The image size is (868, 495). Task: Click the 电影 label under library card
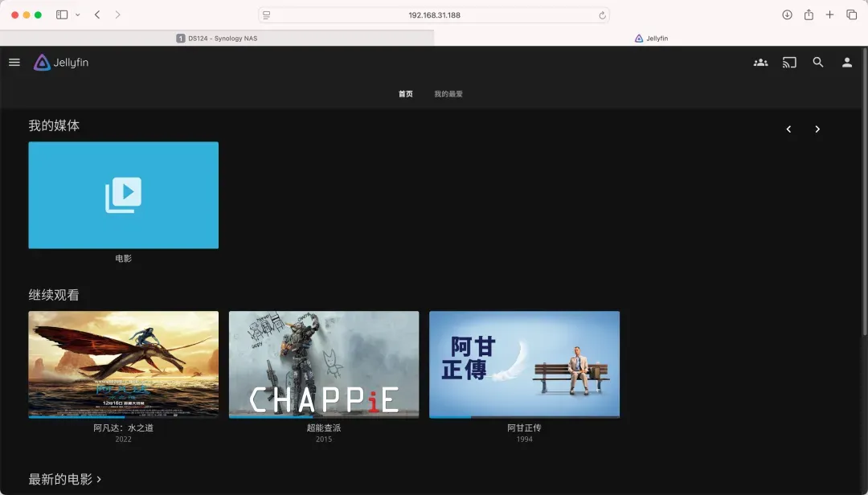(x=124, y=259)
